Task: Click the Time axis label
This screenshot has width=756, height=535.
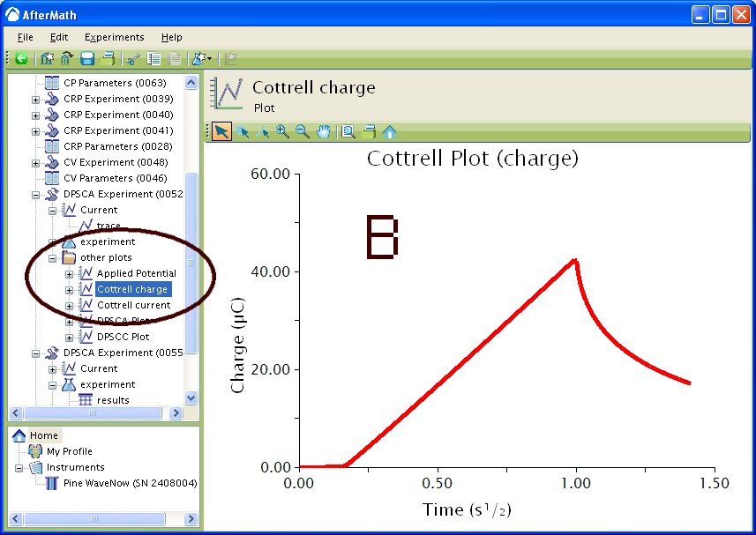Action: point(467,509)
